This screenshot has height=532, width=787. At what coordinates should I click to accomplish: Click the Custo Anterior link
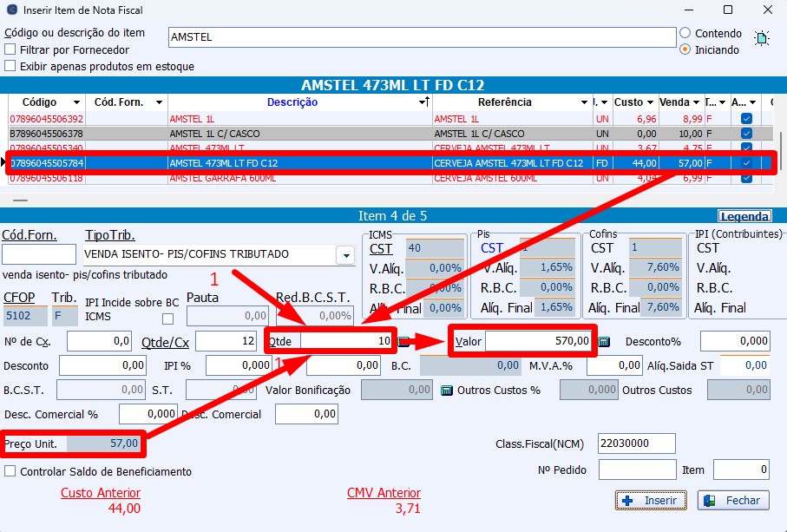(100, 493)
